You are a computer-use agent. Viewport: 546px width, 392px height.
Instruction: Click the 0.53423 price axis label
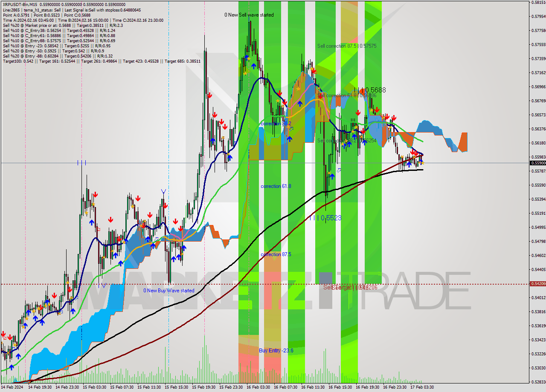click(x=539, y=340)
